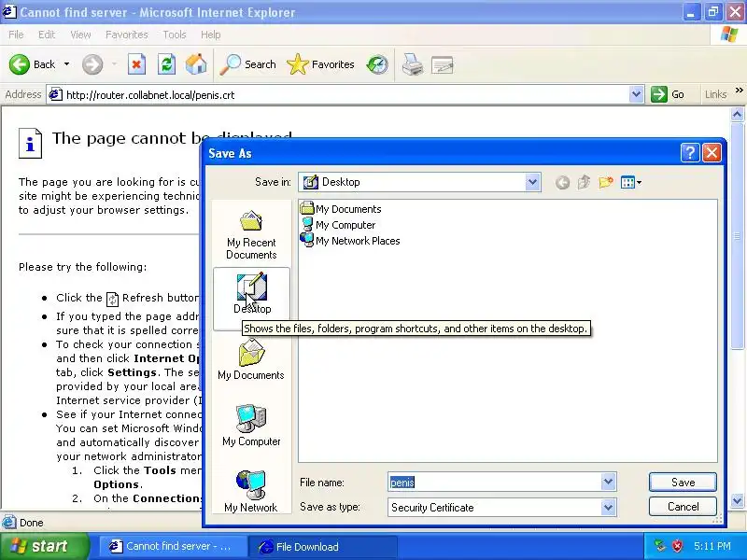Click the vertical scrollbar thumb in IE

coord(737,235)
